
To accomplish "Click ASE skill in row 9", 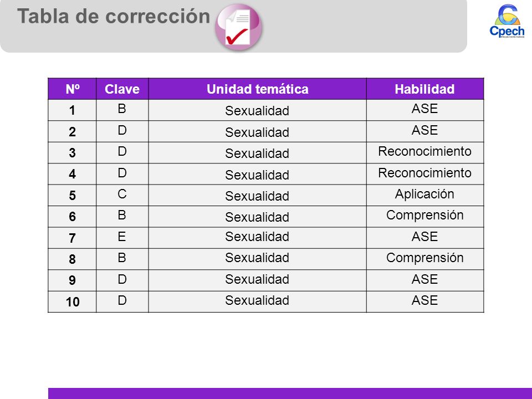I will pyautogui.click(x=425, y=279).
